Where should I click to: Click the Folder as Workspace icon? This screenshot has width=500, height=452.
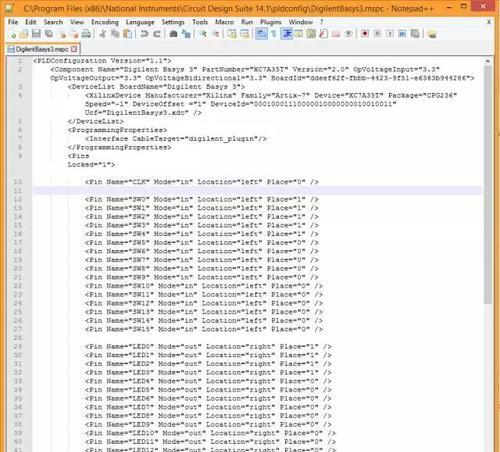(336, 34)
